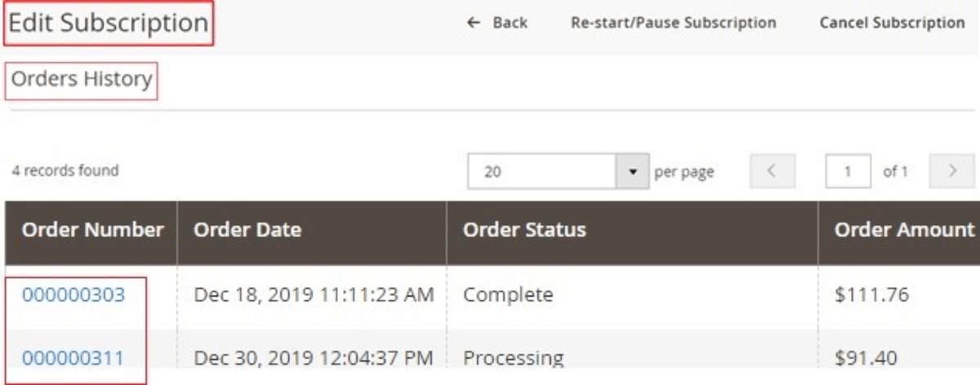Screen dimensions: 980x385
Task: Sort by Order Date column header
Action: tap(247, 231)
